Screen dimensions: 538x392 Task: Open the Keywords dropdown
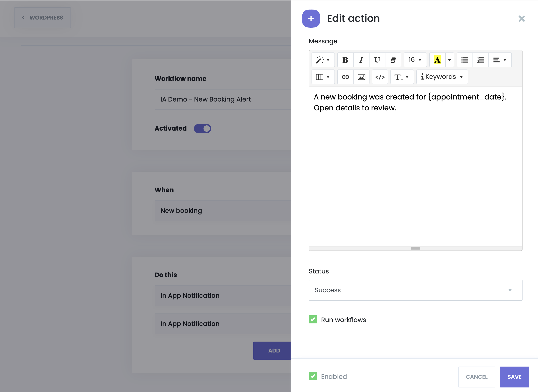(442, 77)
